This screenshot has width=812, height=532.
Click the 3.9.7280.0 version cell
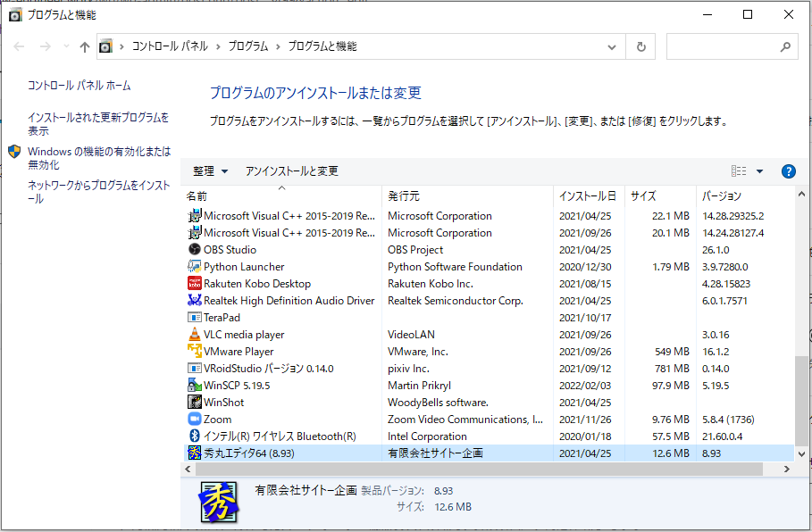[725, 267]
